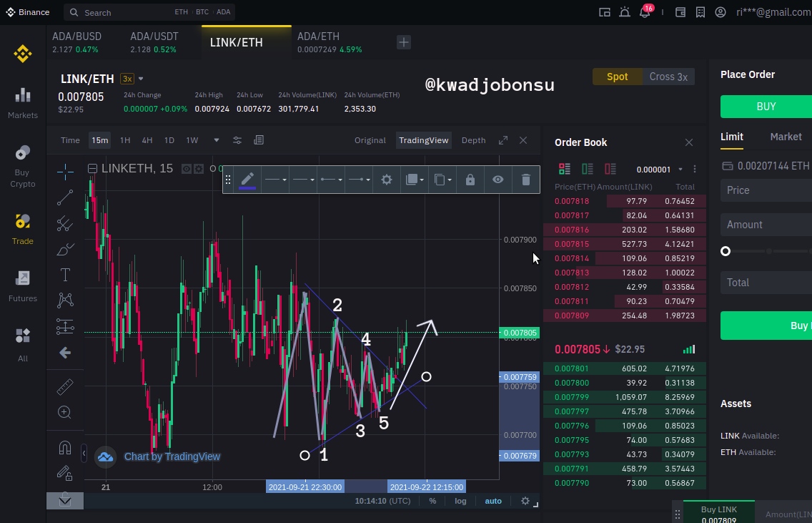The width and height of the screenshot is (812, 523).
Task: Click the green BUY button
Action: 766,107
